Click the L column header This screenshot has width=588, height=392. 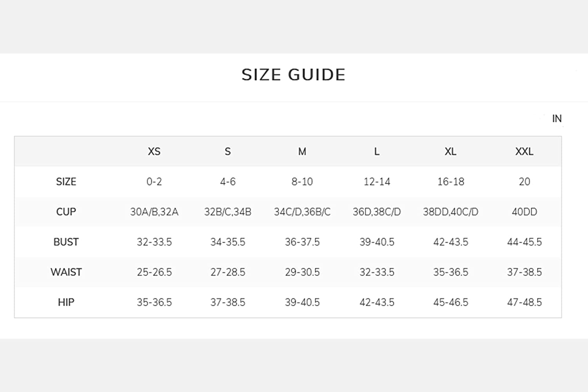coord(377,151)
